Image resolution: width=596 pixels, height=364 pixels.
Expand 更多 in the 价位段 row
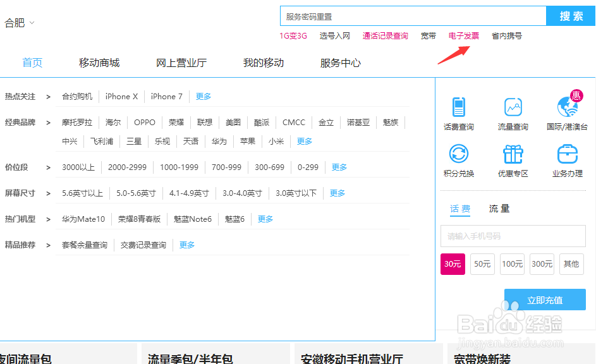[x=339, y=167]
